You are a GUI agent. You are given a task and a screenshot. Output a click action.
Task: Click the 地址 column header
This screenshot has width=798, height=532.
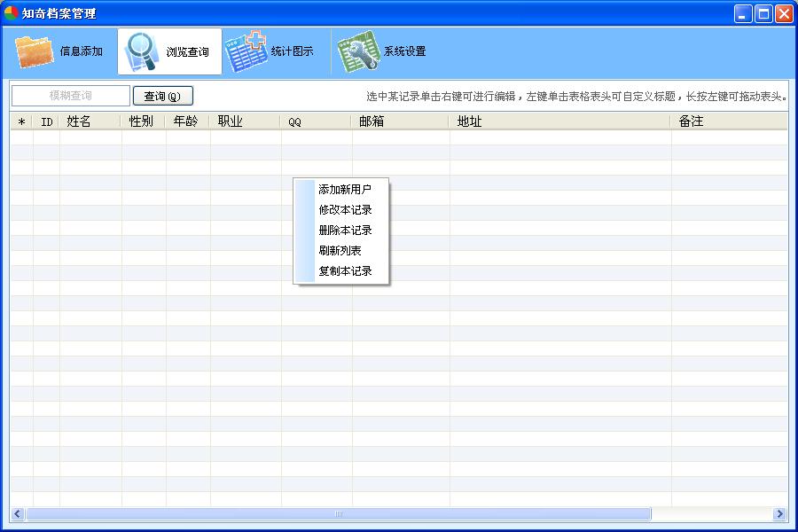pos(559,121)
